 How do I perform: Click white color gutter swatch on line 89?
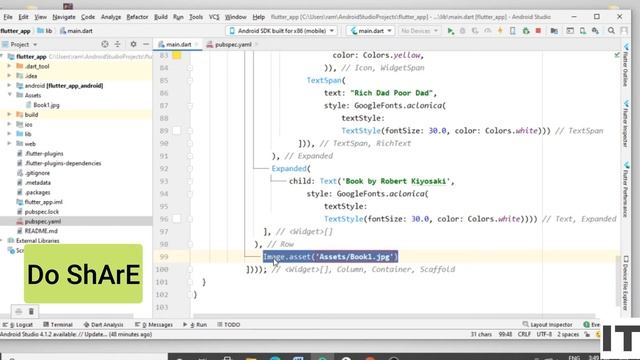point(176,131)
